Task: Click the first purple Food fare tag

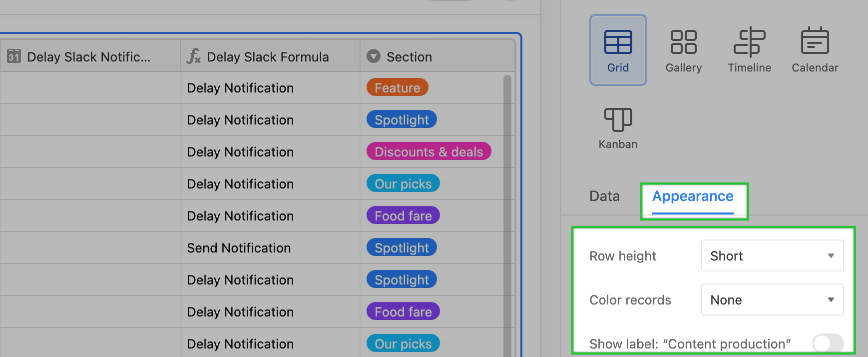Action: tap(403, 215)
